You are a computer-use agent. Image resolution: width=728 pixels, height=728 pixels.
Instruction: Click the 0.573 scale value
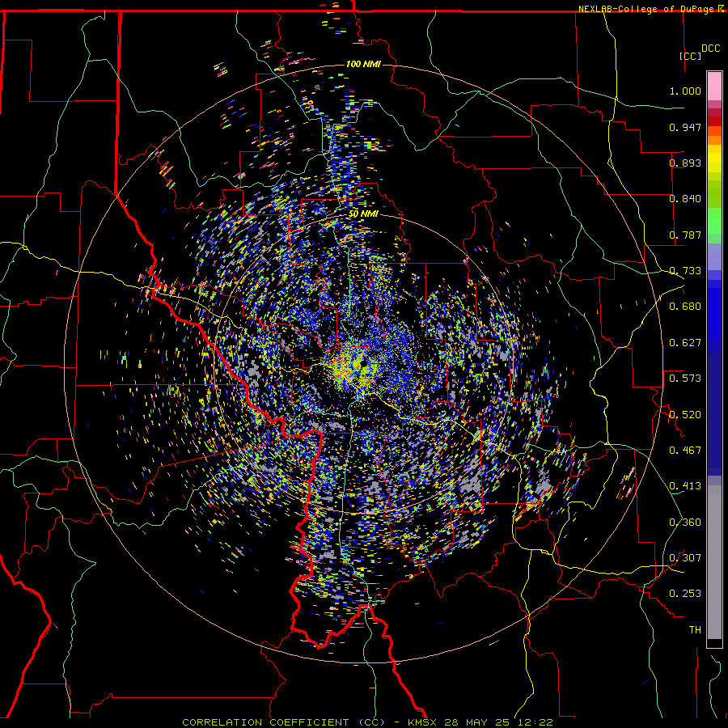685,378
